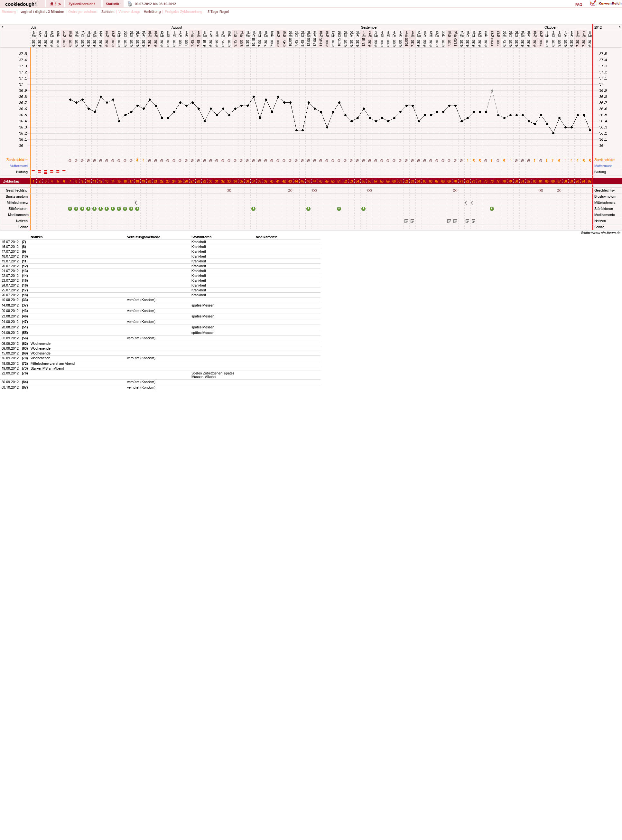Click the left Muttermund row label

[18, 166]
